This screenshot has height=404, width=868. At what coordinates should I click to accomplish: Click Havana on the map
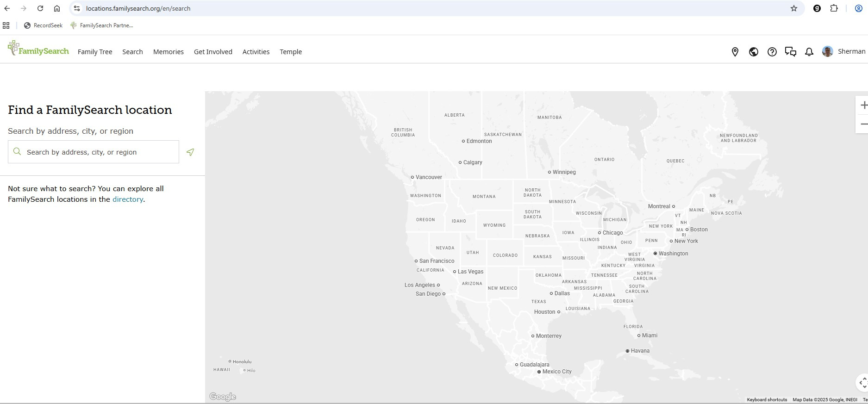point(637,351)
